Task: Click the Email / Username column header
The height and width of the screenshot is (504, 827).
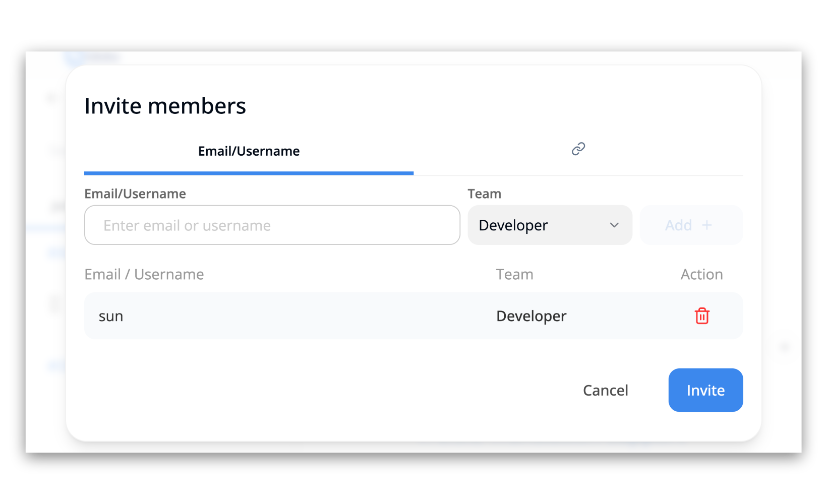Action: 144,274
